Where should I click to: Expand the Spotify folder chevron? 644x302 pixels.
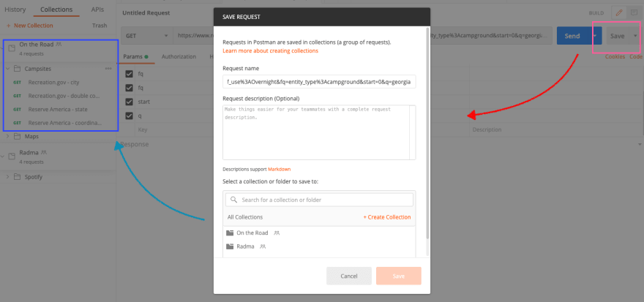8,177
